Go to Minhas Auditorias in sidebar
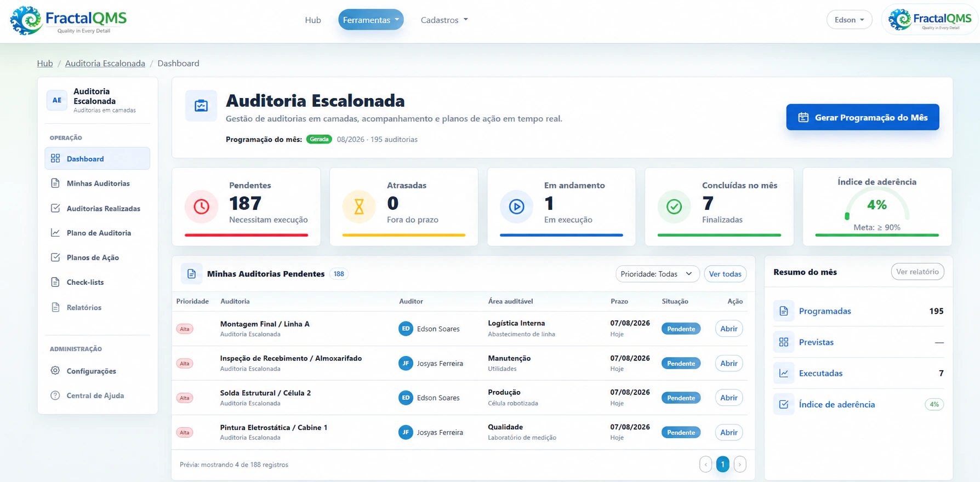The image size is (980, 482). 98,183
